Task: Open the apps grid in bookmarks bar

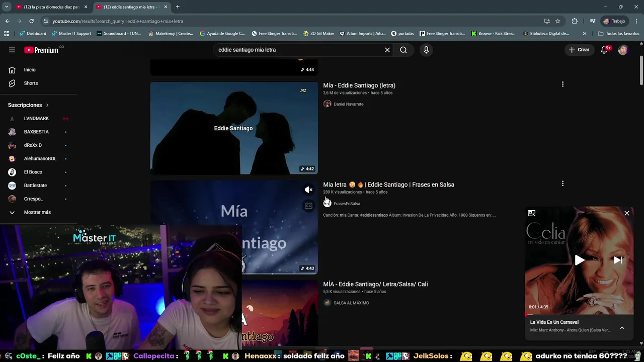Action: click(x=7, y=34)
